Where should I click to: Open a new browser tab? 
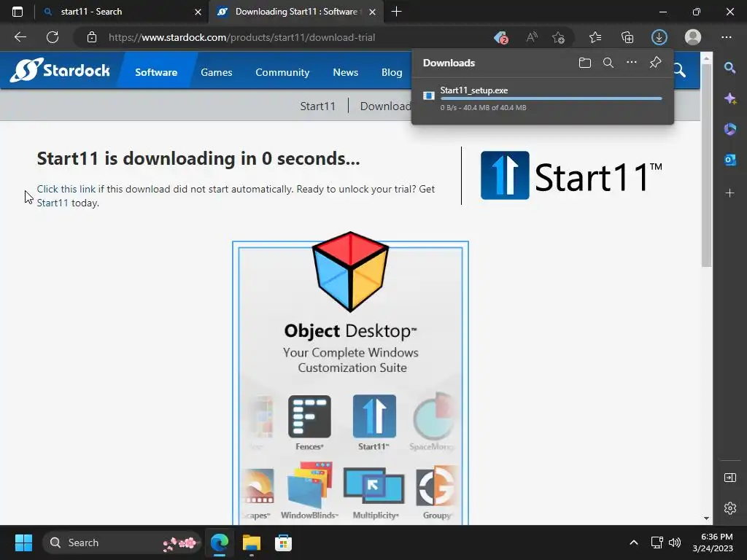pyautogui.click(x=396, y=12)
